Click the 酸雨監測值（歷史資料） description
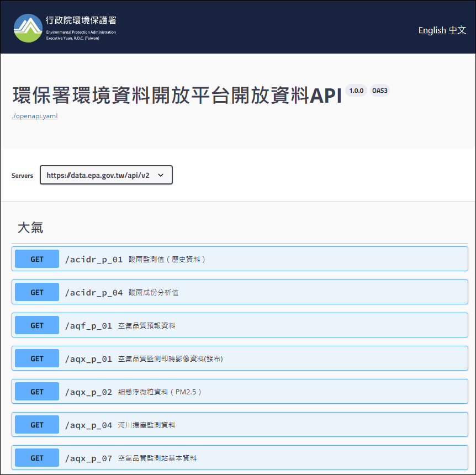This screenshot has height=475, width=476. pyautogui.click(x=167, y=260)
